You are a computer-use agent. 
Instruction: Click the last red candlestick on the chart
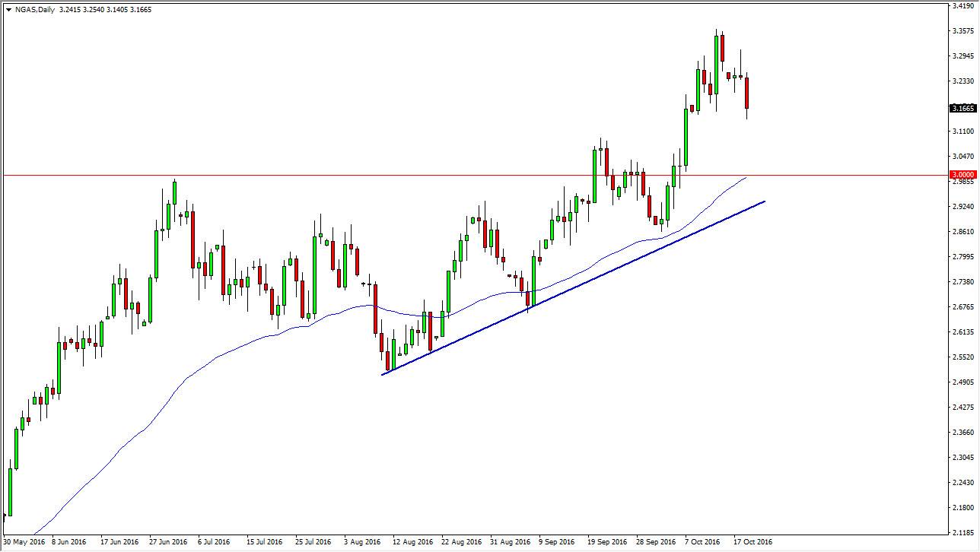(x=747, y=93)
